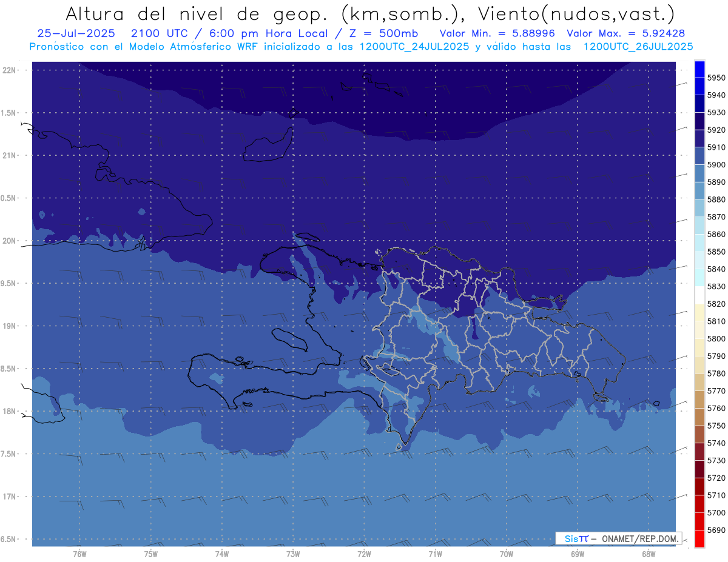
Task: Click the colorbar label '5880'
Action: [x=716, y=199]
